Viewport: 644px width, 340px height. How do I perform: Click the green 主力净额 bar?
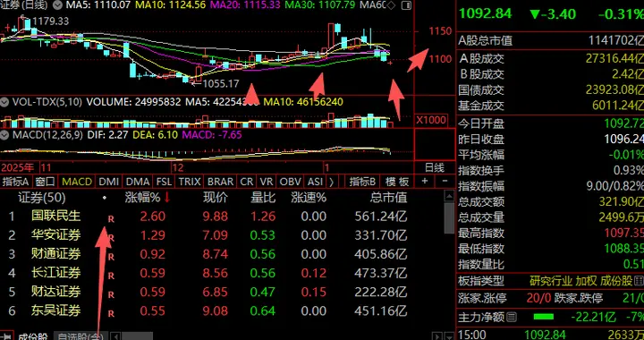543,317
